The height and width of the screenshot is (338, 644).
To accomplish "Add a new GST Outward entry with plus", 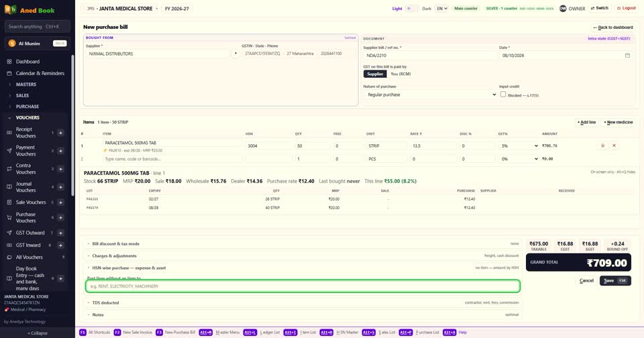I will pos(60,233).
